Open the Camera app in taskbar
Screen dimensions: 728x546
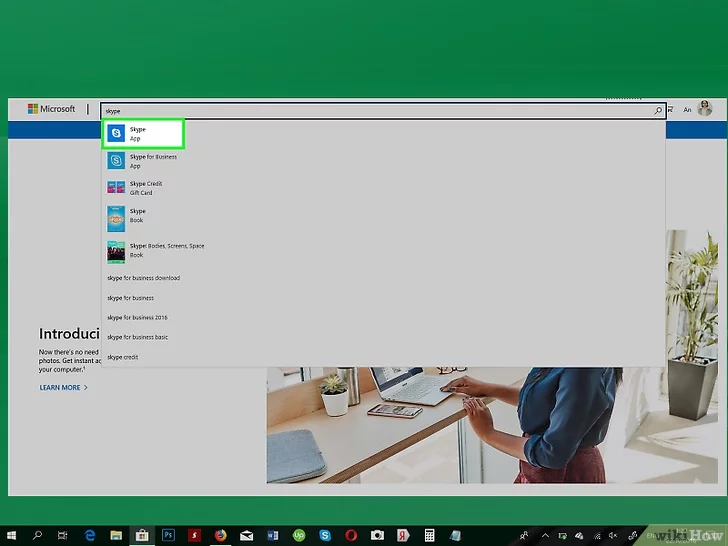click(377, 535)
